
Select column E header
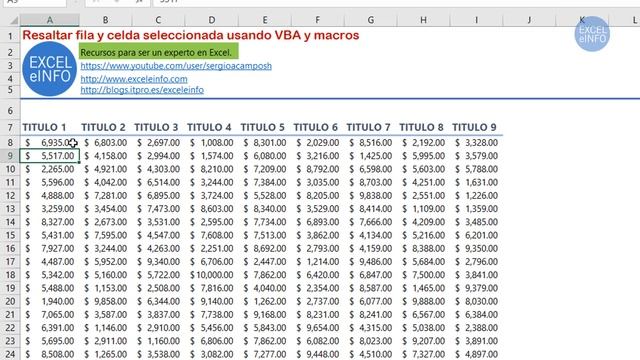[x=264, y=20]
